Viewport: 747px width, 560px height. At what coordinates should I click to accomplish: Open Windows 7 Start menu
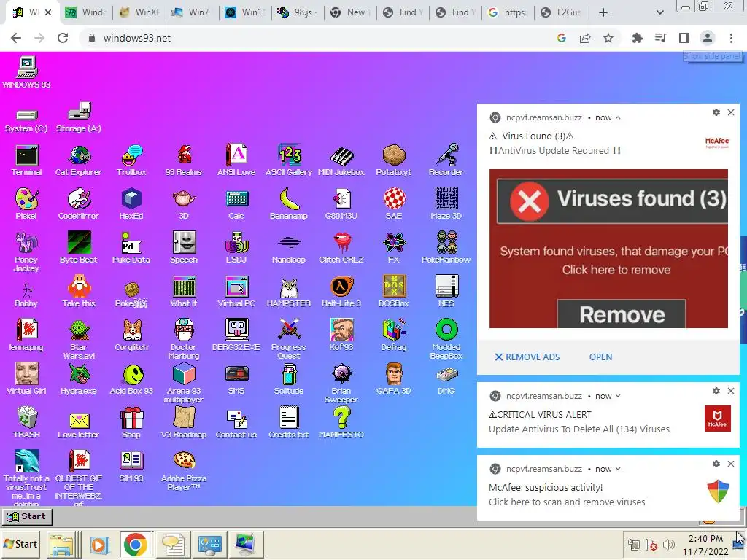(20, 544)
